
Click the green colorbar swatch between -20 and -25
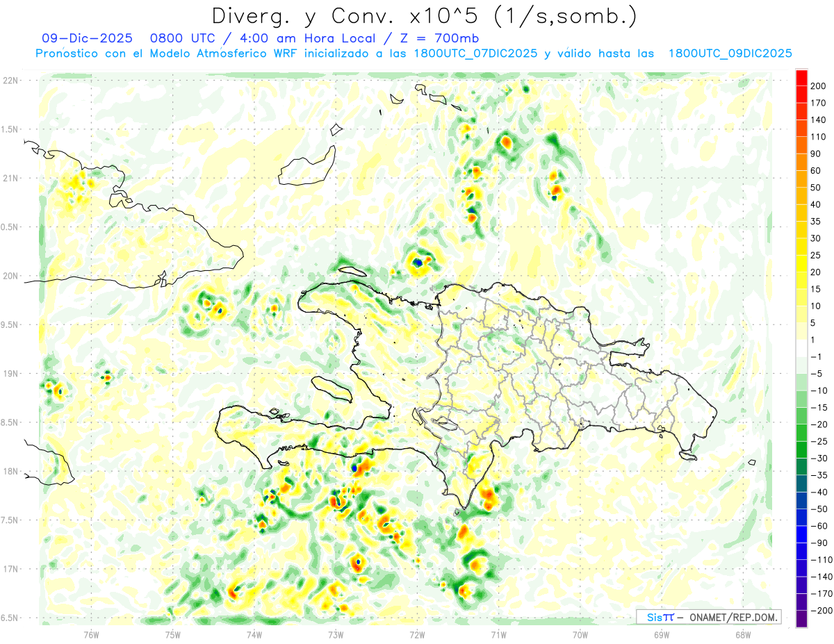click(802, 432)
